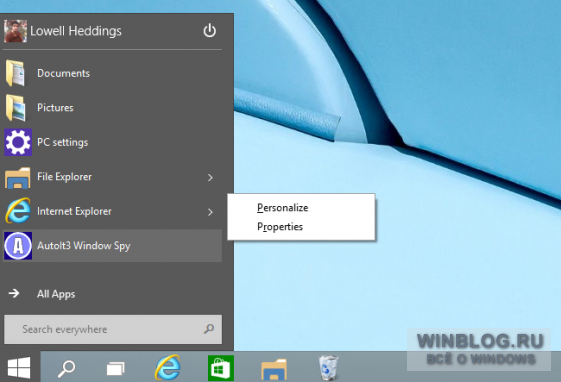Launch AutoIt3 Window Spy icon
This screenshot has width=561, height=382.
[18, 246]
